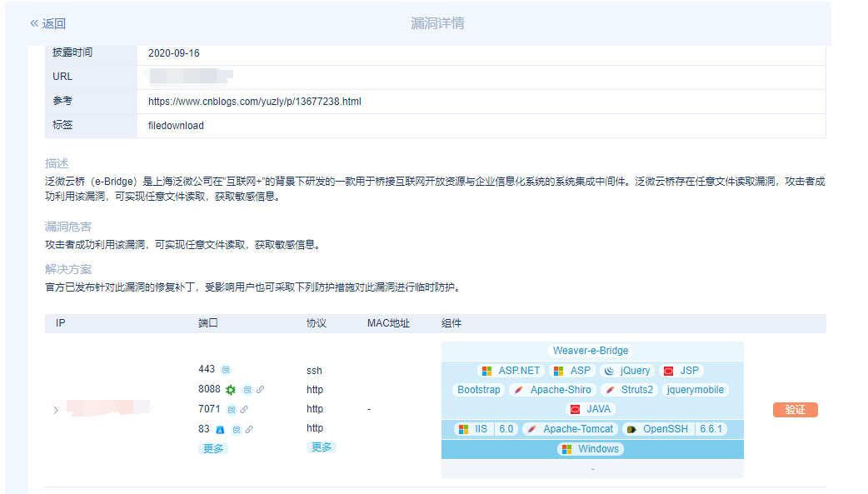Screen dimensions: 868x494
Task: Click the IIS version 6.0 label
Action: tap(506, 429)
